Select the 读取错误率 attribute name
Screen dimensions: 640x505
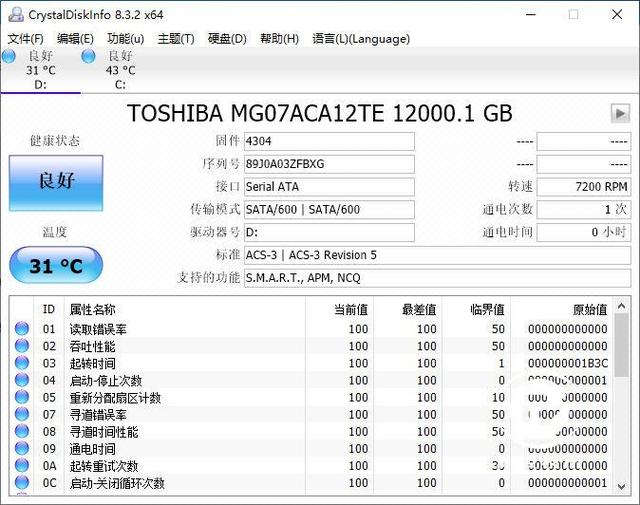tap(98, 329)
